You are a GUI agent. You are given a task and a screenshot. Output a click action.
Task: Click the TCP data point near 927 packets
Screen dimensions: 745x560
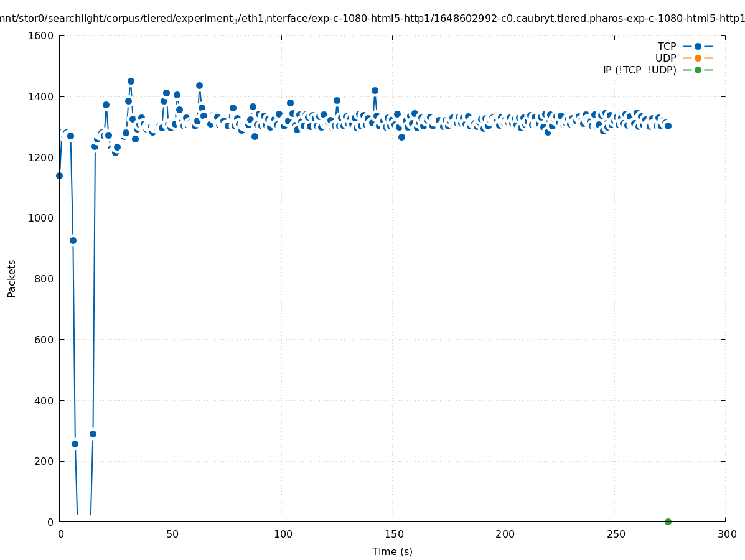(73, 240)
